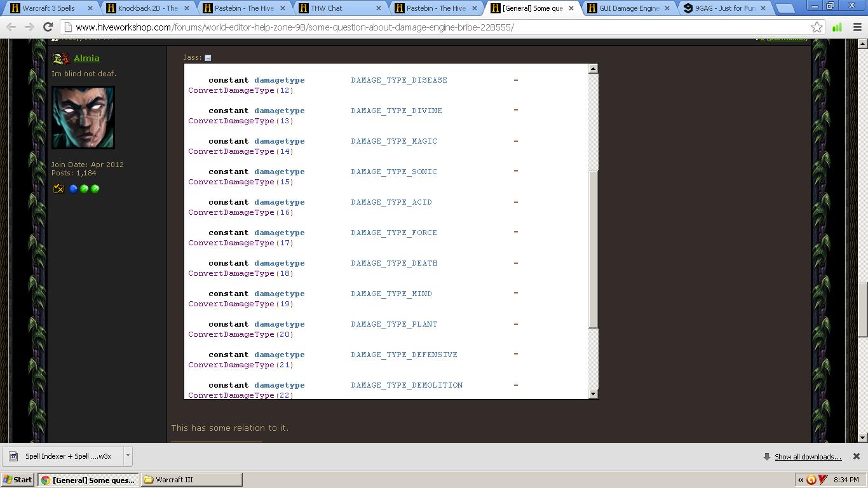The height and width of the screenshot is (488, 868).
Task: Click ConvertDamageType(17) text
Action: pyautogui.click(x=241, y=243)
